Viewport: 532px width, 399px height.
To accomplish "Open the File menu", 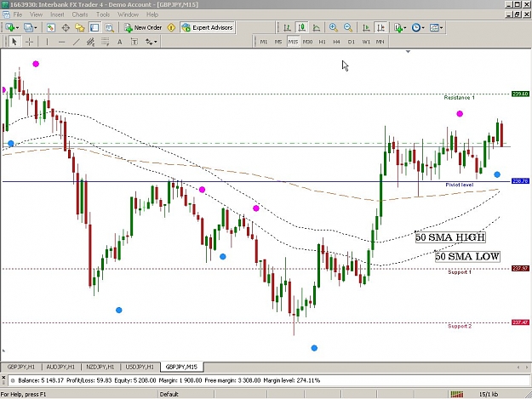I will 18,14.
